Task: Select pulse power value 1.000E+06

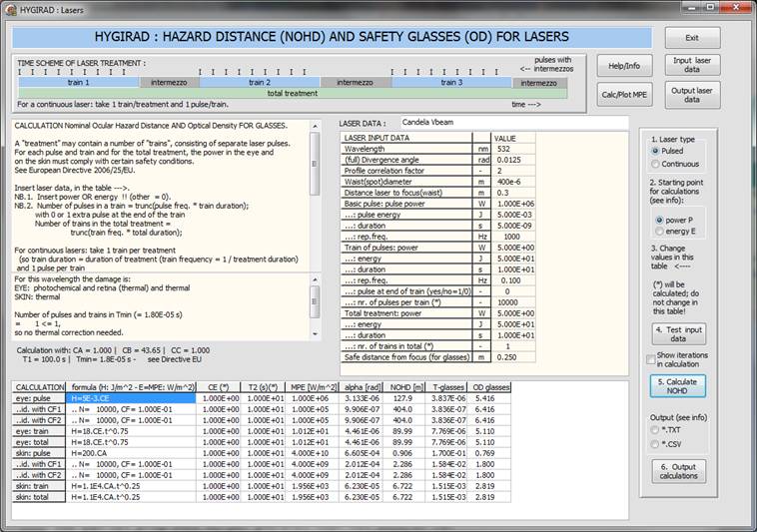Action: (x=513, y=204)
